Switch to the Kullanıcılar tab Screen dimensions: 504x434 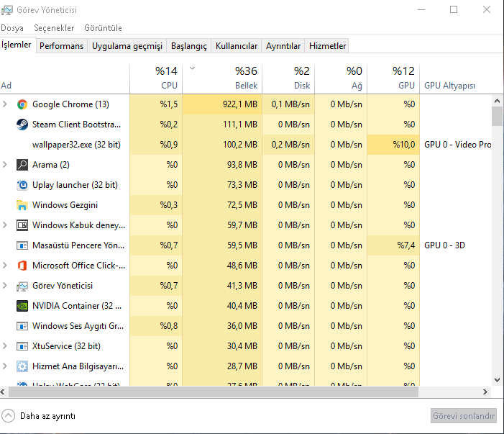237,46
